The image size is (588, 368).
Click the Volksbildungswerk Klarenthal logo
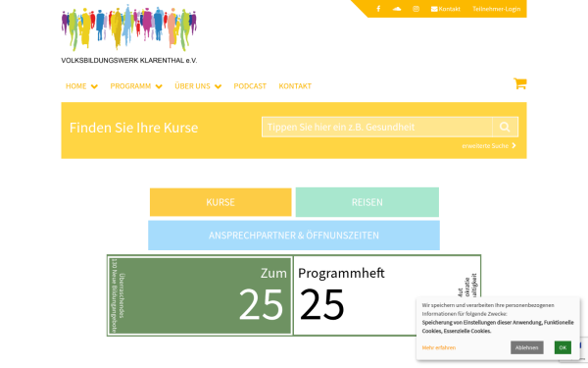pyautogui.click(x=129, y=33)
